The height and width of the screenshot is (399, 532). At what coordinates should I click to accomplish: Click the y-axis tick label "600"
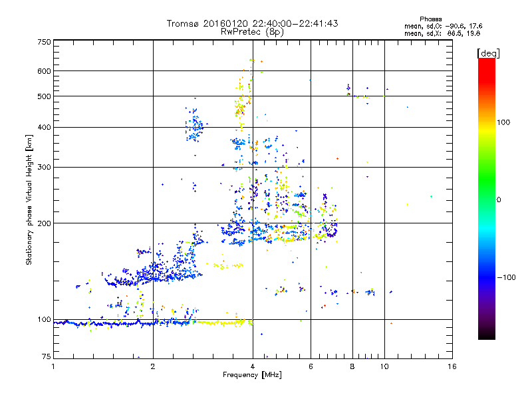[x=44, y=71]
